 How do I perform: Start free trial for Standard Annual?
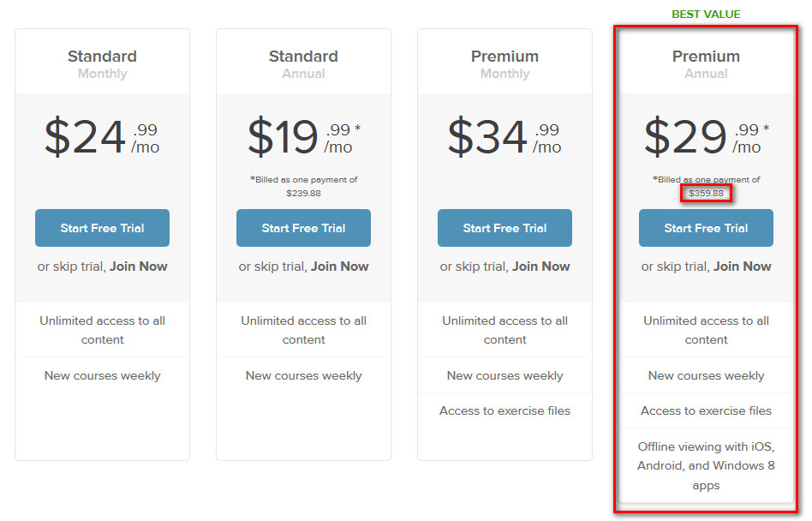tap(303, 228)
